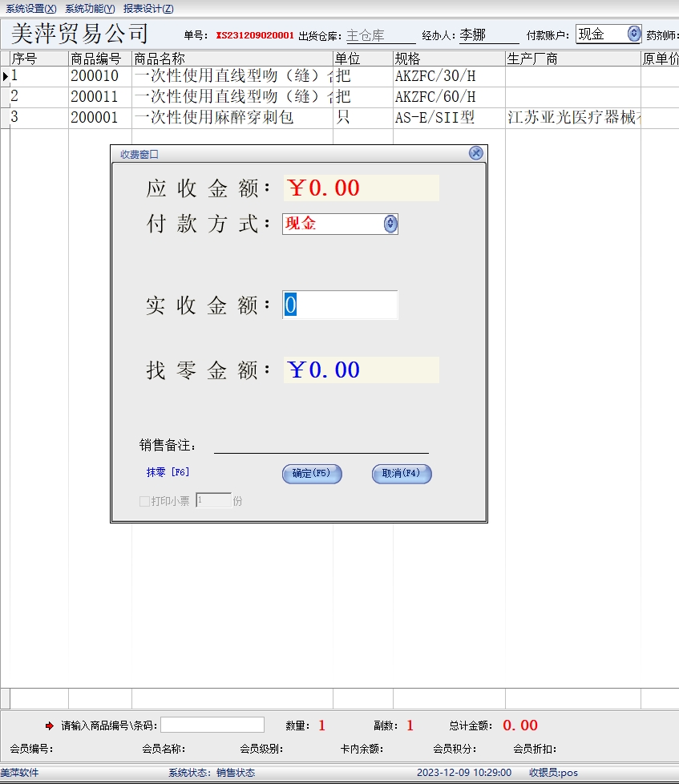
Task: Click the row indicator arrow on row 1
Action: [x=6, y=76]
